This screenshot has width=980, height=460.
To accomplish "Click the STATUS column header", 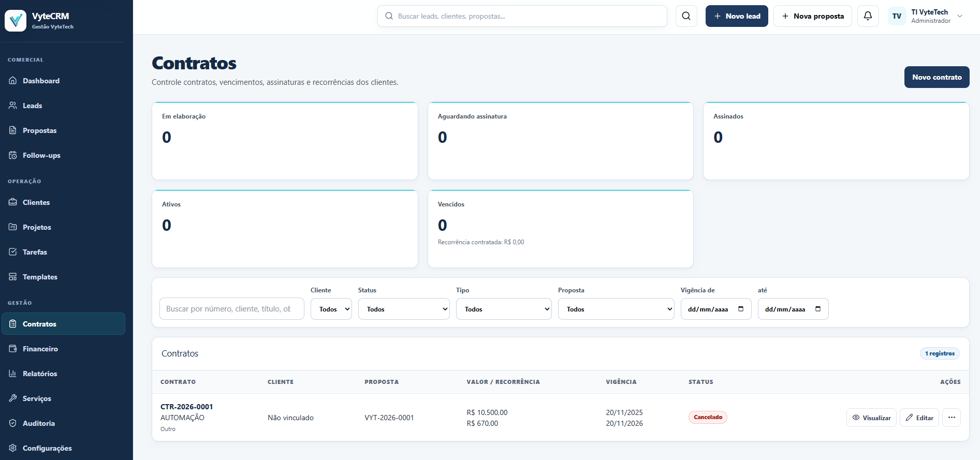I will point(701,382).
